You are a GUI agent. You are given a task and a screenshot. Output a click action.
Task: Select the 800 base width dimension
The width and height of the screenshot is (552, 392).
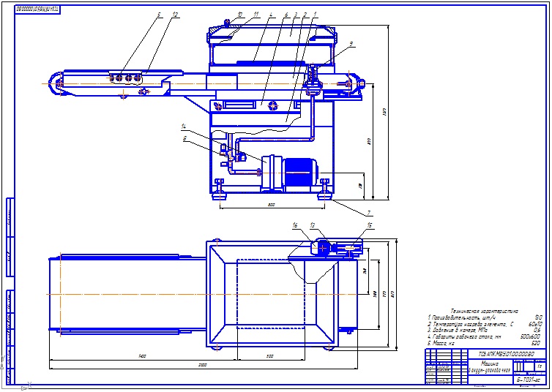271,206
